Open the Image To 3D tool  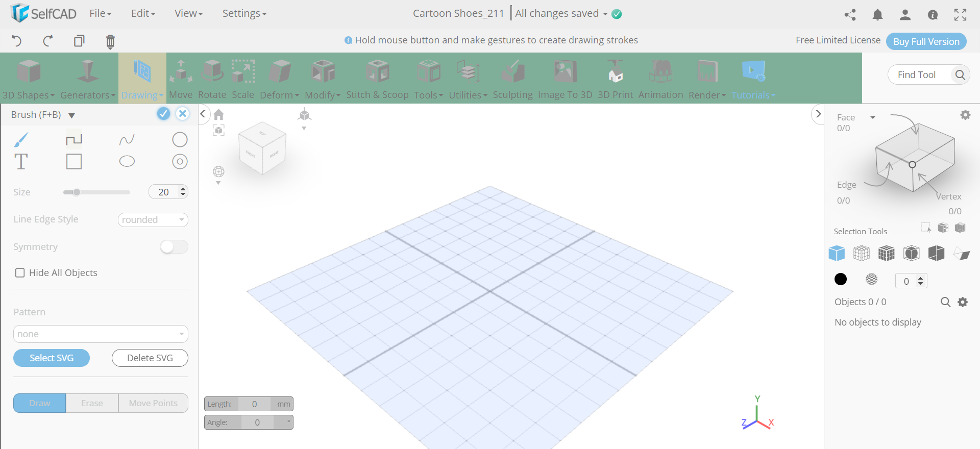coord(565,79)
